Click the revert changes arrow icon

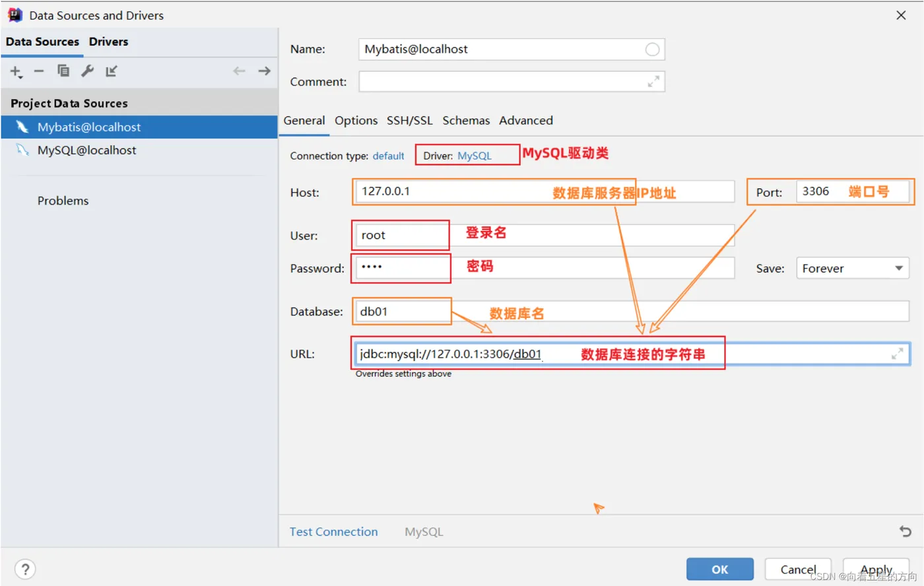click(906, 531)
